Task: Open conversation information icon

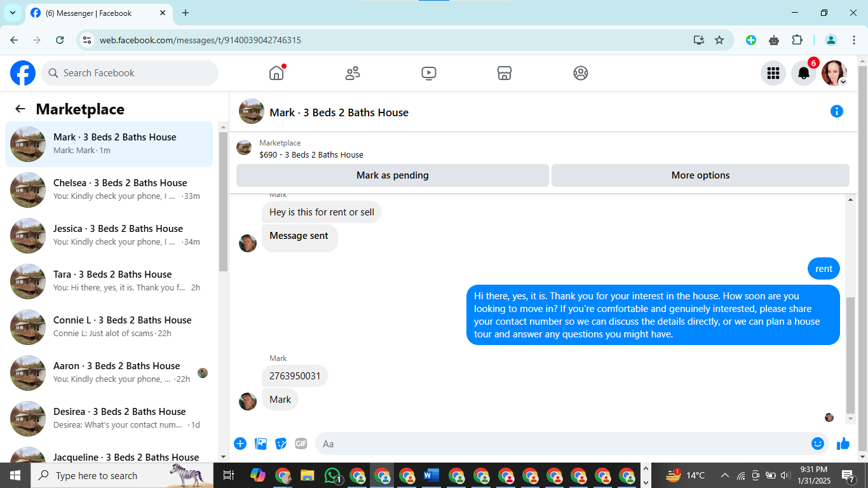Action: click(837, 112)
